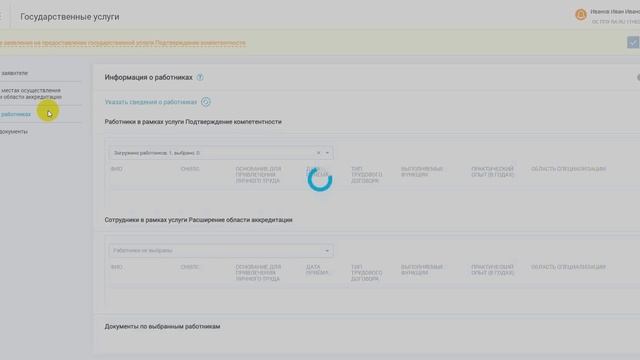Image resolution: width=640 pixels, height=360 pixels.
Task: Click 'Практический опыт' header in the second table
Action: click(x=492, y=270)
